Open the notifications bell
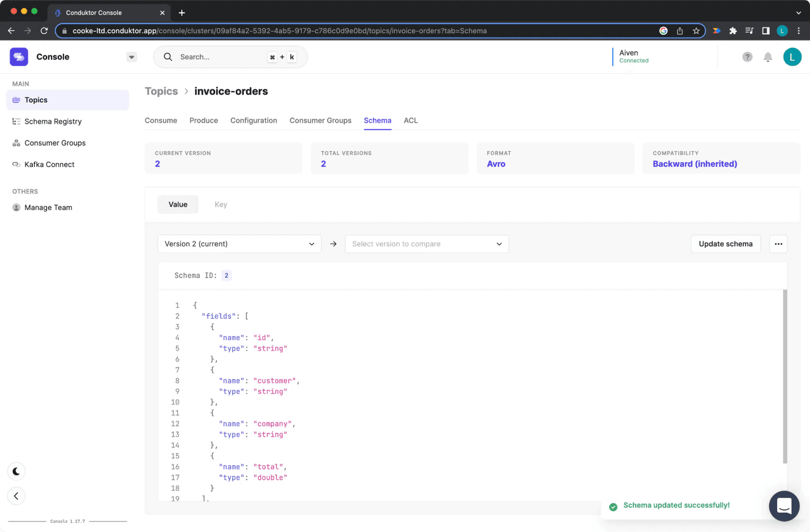Image resolution: width=810 pixels, height=532 pixels. pyautogui.click(x=767, y=57)
